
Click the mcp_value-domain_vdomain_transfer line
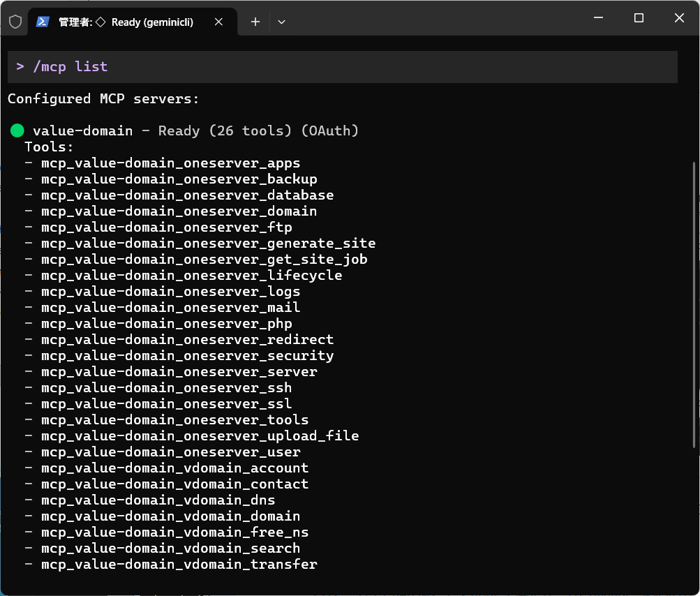pyautogui.click(x=179, y=565)
